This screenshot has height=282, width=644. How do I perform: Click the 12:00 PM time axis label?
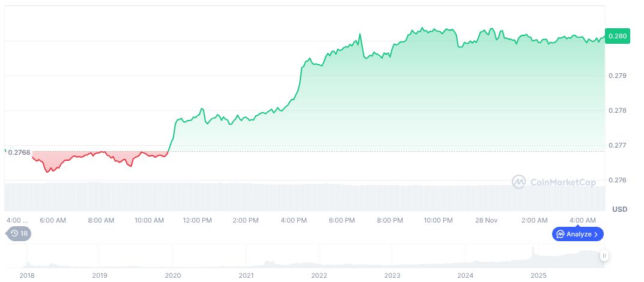click(x=198, y=220)
